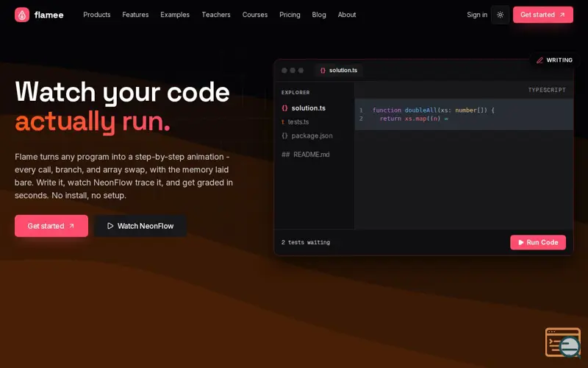Click the 'actually run.' orange headline
Image resolution: width=588 pixels, height=368 pixels.
[93, 121]
